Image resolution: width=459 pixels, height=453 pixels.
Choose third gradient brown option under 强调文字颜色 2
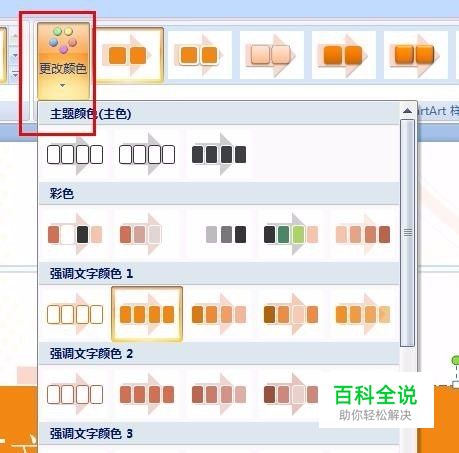pyautogui.click(x=219, y=394)
